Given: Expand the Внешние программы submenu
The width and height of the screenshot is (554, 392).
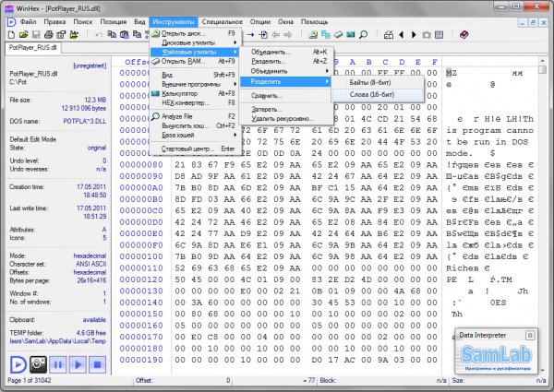Looking at the screenshot, I should (x=195, y=84).
